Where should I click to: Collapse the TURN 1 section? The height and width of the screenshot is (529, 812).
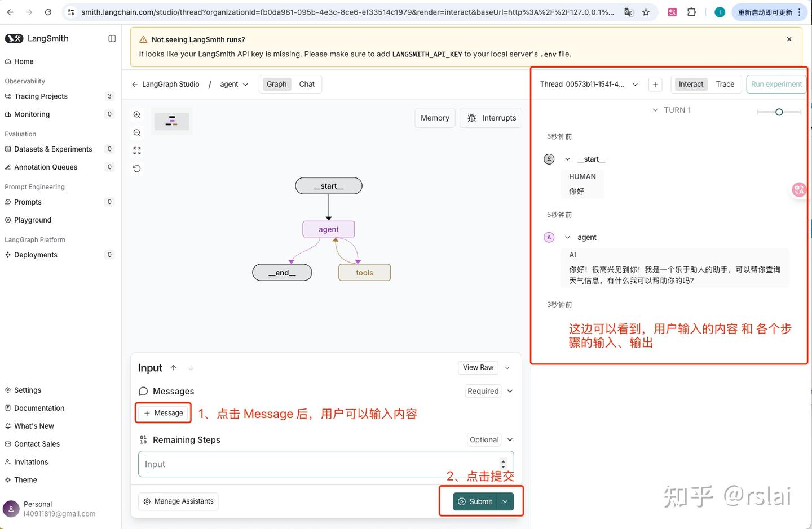click(x=655, y=110)
